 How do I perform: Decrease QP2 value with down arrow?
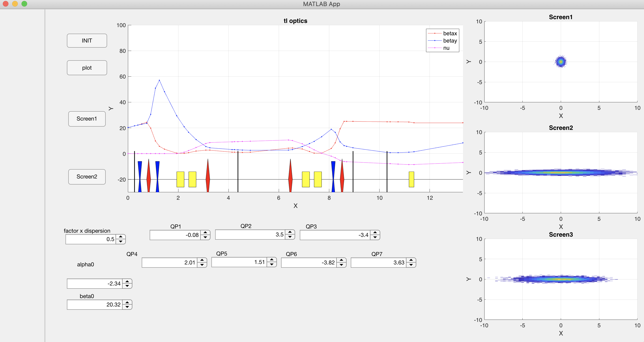290,237
